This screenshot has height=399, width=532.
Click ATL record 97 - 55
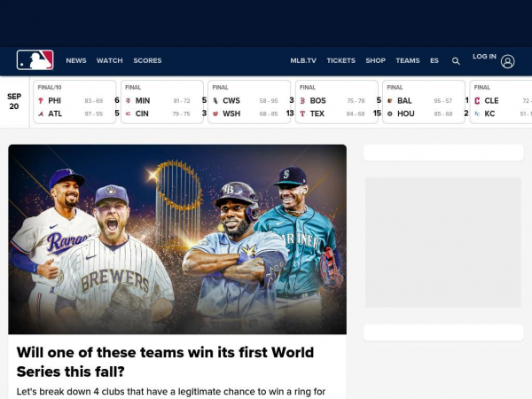coord(94,113)
